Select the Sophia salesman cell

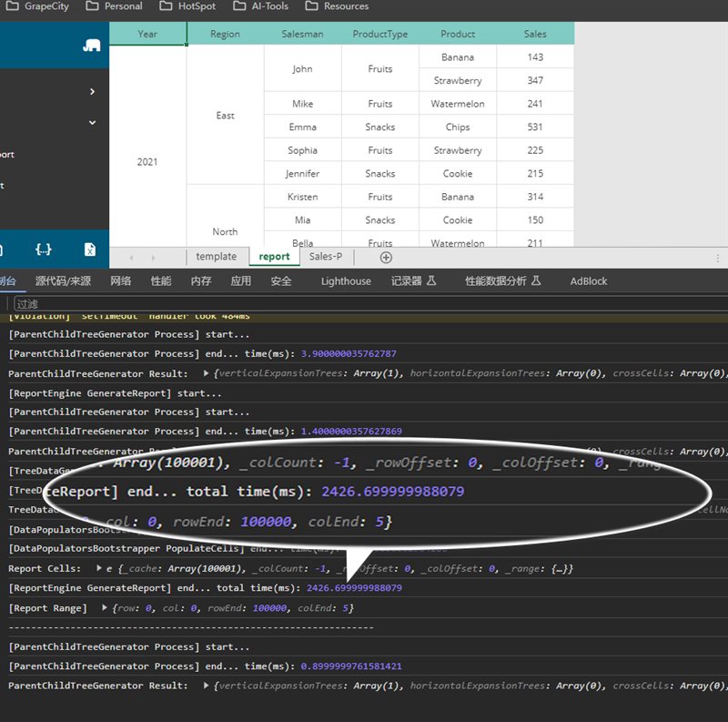[x=303, y=150]
